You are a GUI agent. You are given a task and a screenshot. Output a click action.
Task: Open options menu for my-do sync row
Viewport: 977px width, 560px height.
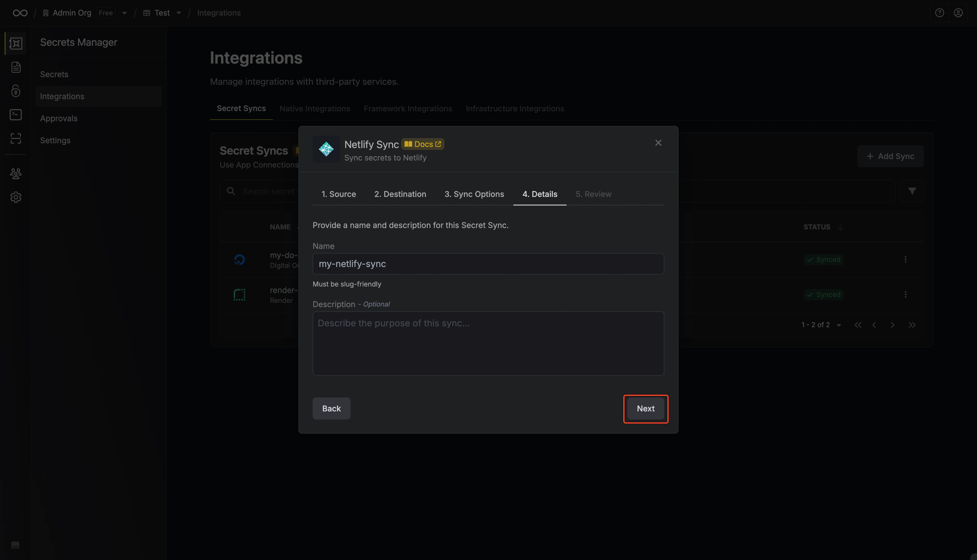click(x=905, y=260)
